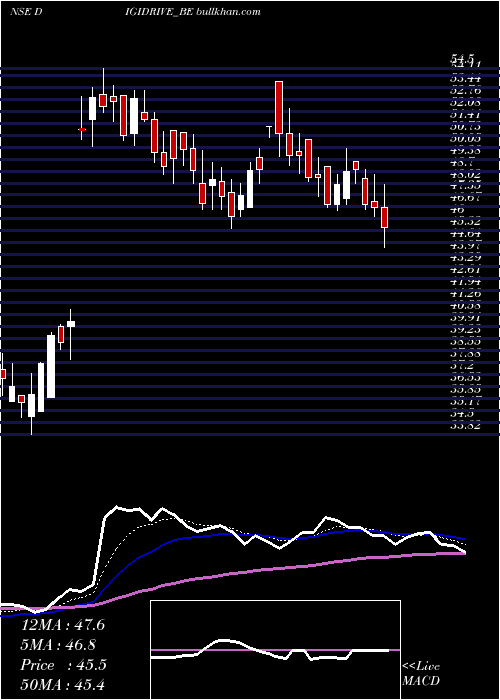
Task: Click the 39.91 price axis label
Action: pyautogui.click(x=465, y=318)
